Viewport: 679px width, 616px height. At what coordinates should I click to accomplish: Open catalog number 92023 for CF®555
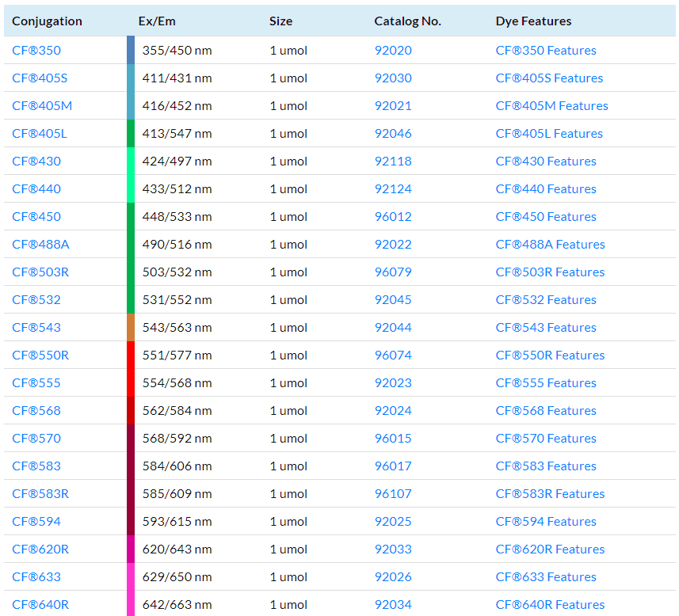click(x=393, y=382)
